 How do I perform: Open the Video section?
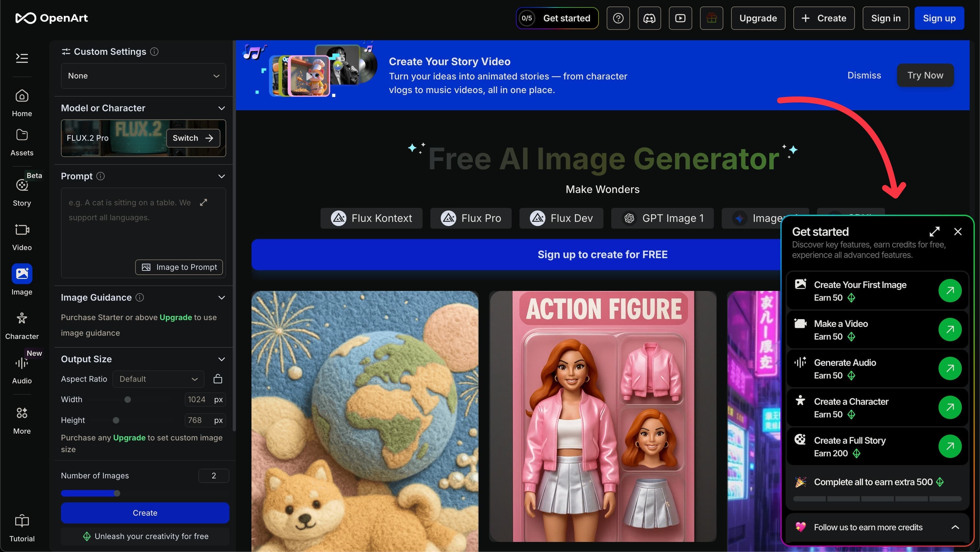[22, 237]
